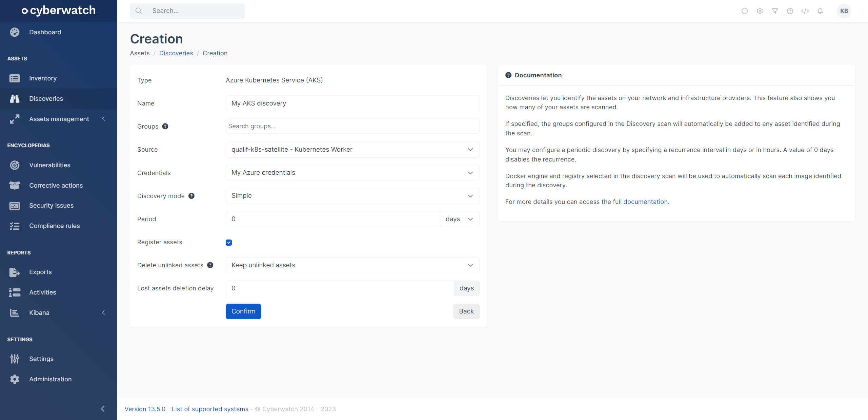Open the help question mark icon in top bar
Screen dimensions: 868x420
[790, 11]
